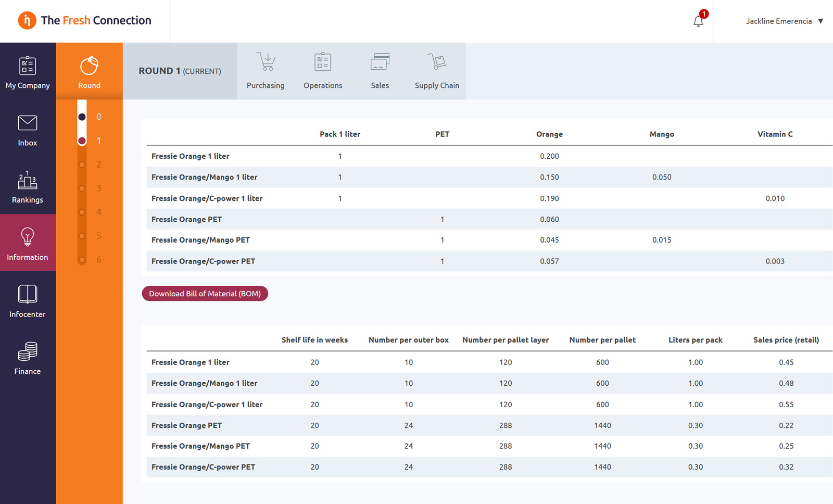Open the Purchasing cart tab

point(266,71)
